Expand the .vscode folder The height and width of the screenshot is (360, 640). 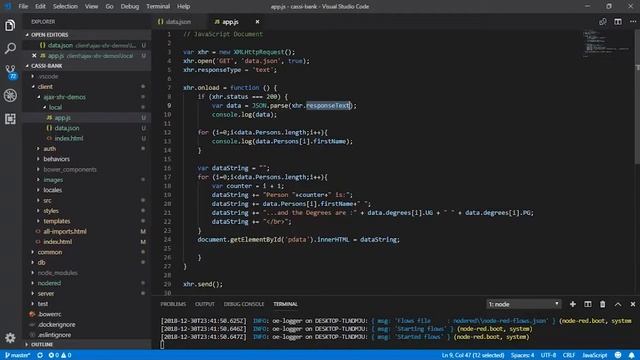(48, 76)
